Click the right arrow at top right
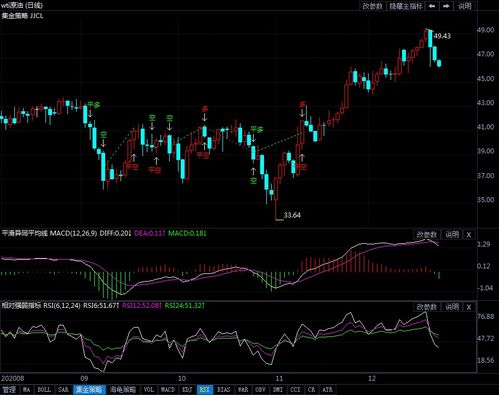 (x=446, y=6)
